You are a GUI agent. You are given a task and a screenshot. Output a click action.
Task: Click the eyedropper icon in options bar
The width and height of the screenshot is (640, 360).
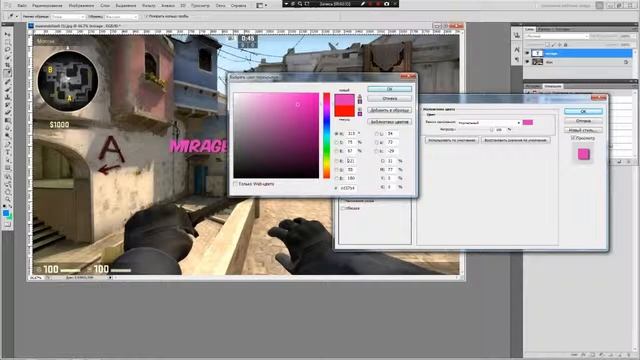click(x=10, y=17)
